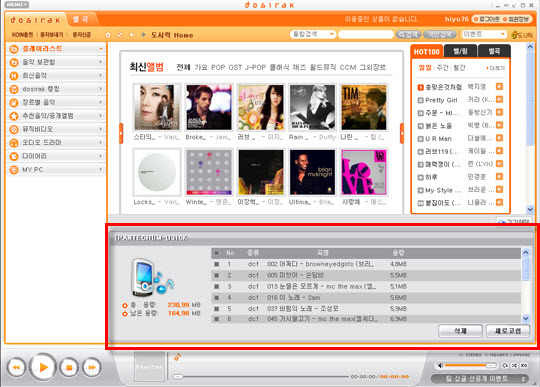Open the equalizer icon next to shuffle

point(524,365)
